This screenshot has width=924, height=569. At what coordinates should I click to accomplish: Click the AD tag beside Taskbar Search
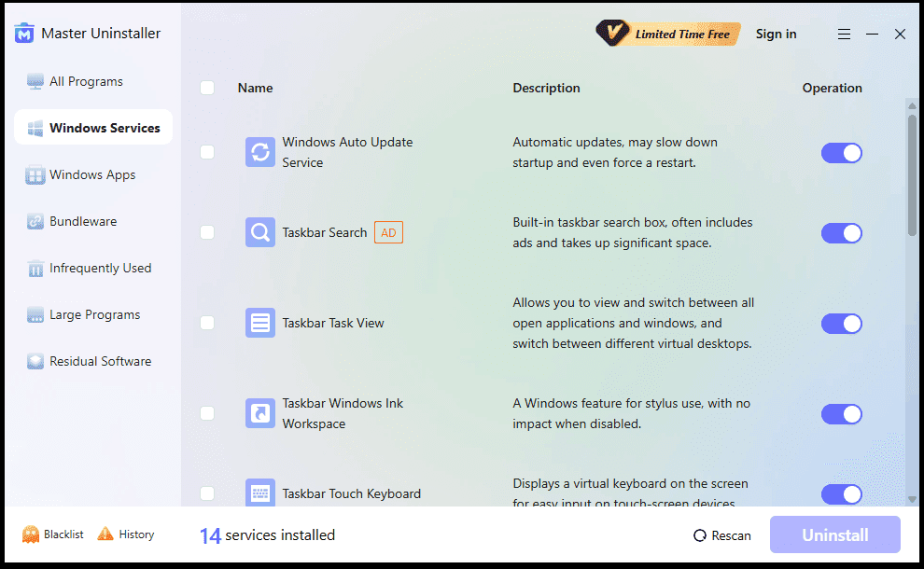click(388, 232)
